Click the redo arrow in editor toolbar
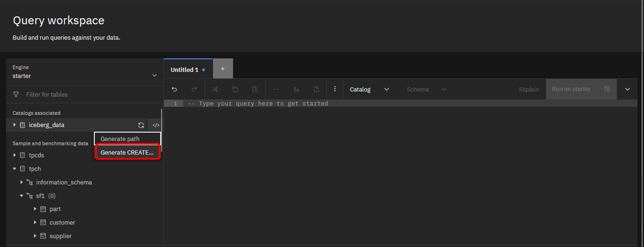The height and width of the screenshot is (247, 644). click(x=194, y=89)
